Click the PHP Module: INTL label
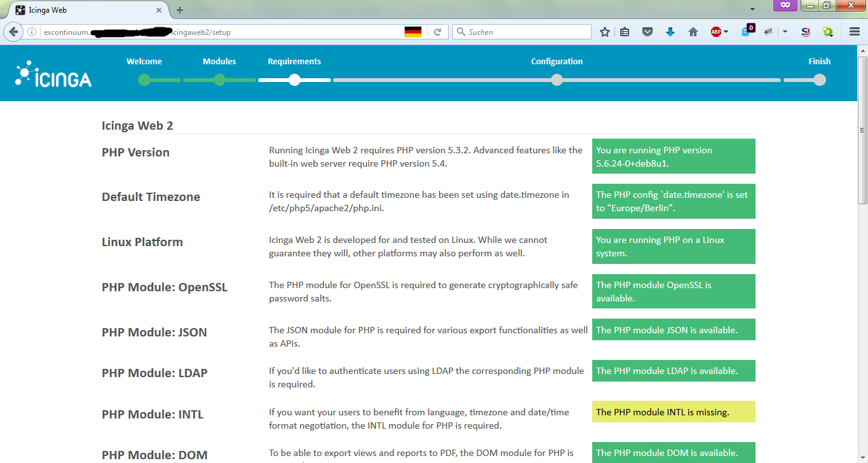868x463 pixels. point(153,415)
